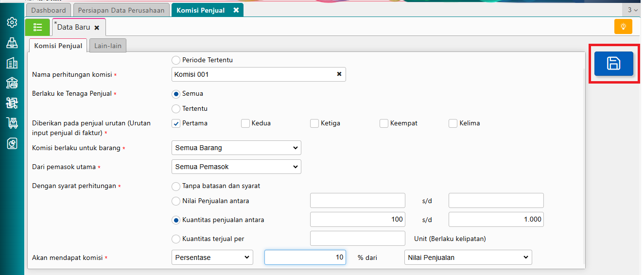644x275 pixels.
Task: Click the Komisi berlaku untuk barang label
Action: 76,148
